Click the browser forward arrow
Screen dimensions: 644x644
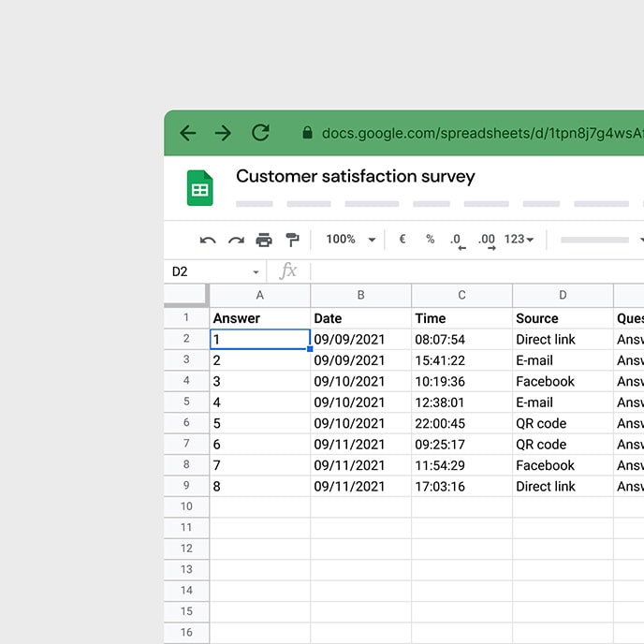(x=223, y=133)
